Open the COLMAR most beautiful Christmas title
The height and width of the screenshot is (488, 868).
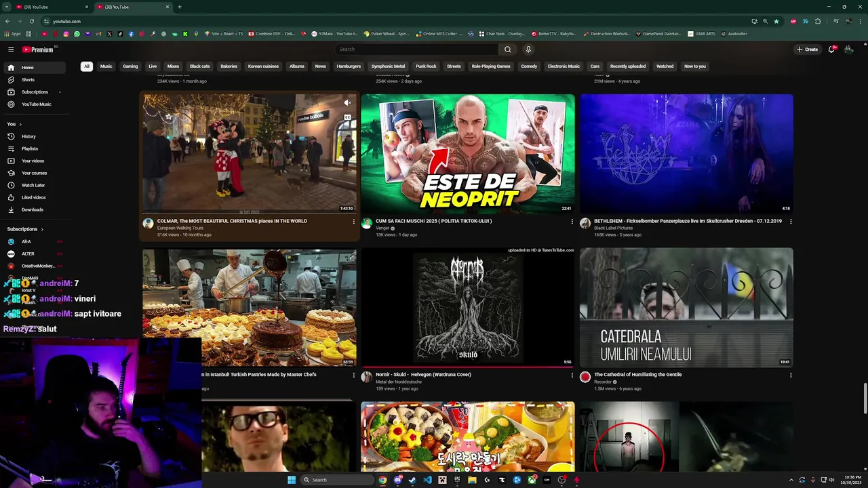tap(232, 221)
